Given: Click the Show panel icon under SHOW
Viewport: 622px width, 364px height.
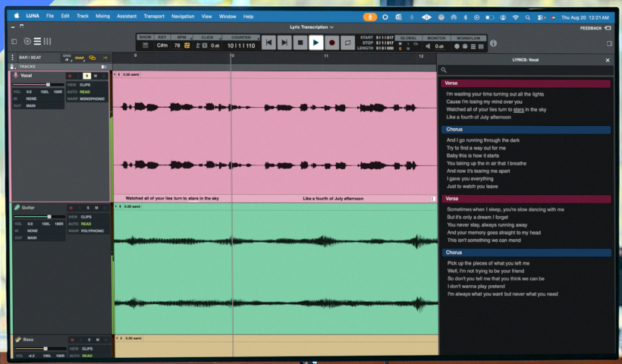Looking at the screenshot, I should 145,45.
